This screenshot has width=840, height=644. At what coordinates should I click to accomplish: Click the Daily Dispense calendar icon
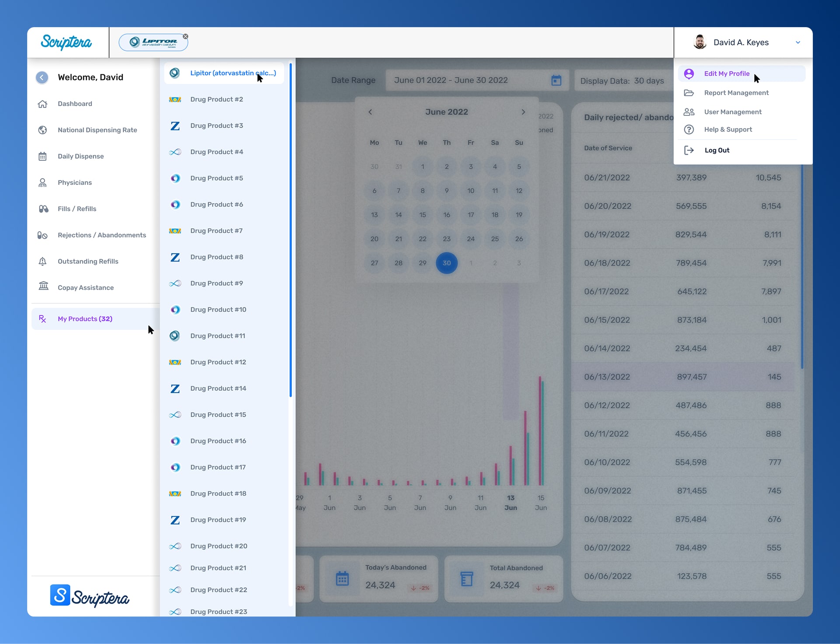click(42, 157)
